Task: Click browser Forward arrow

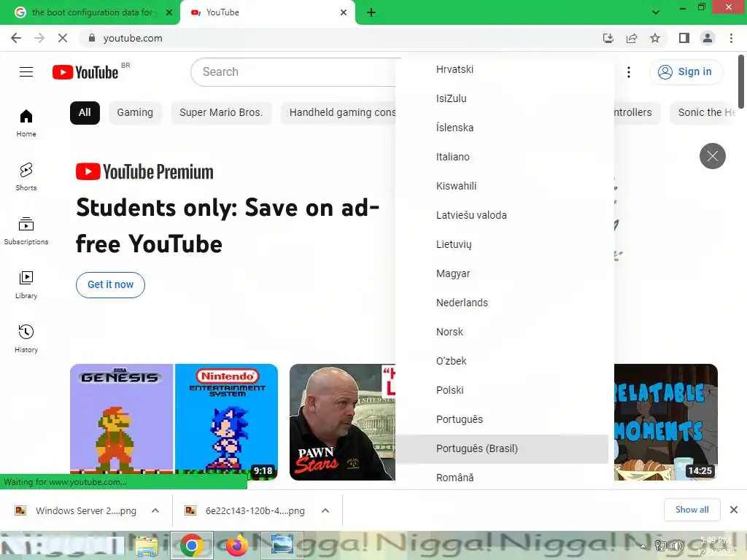Action: click(39, 38)
